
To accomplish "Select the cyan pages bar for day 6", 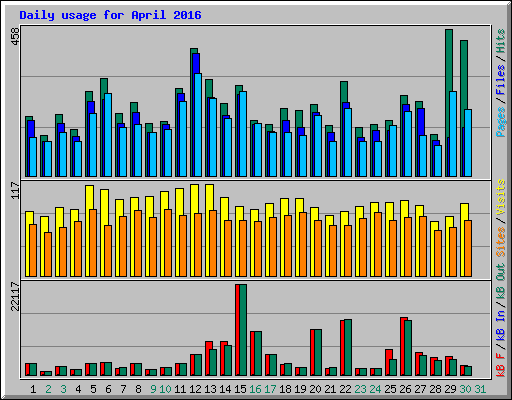I will coord(108,135).
